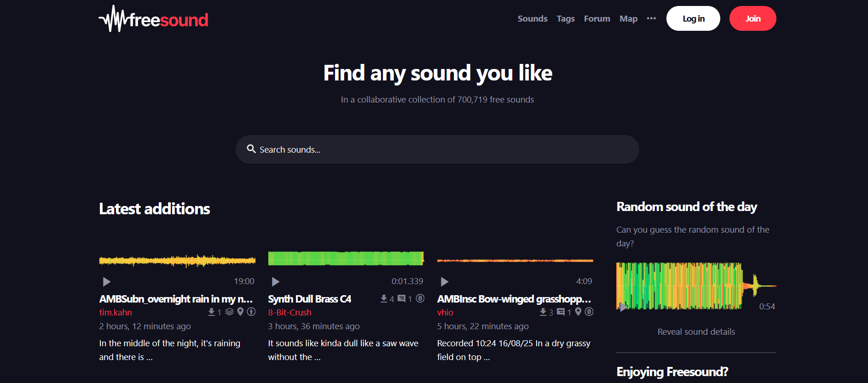Click description 'It sounds like kinda dull'
868x383 pixels.
pos(343,350)
